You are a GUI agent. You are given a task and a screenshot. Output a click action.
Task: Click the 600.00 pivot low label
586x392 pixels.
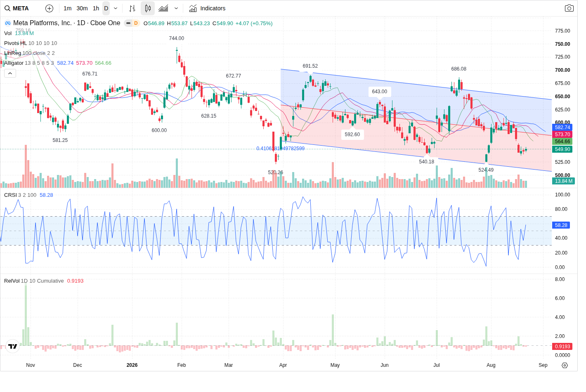tap(159, 130)
